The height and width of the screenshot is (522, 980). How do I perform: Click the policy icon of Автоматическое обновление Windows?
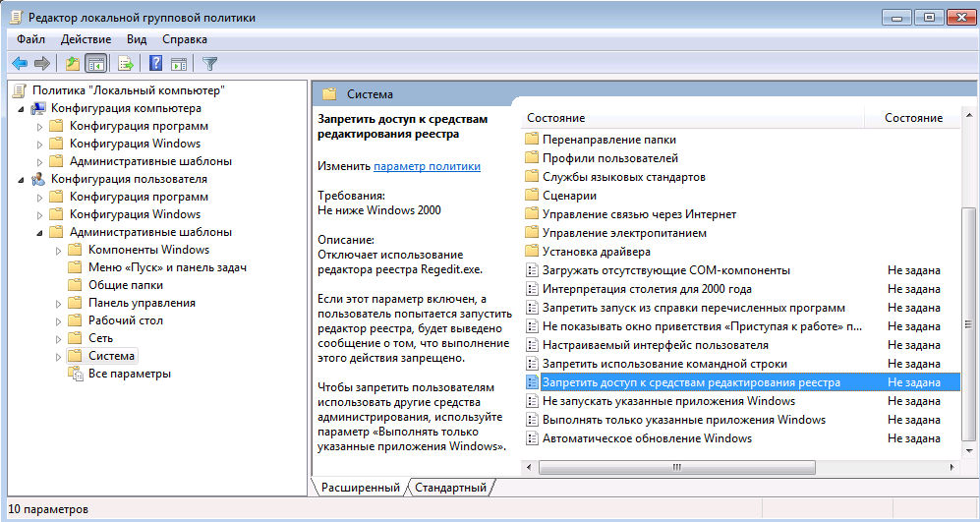tap(532, 438)
